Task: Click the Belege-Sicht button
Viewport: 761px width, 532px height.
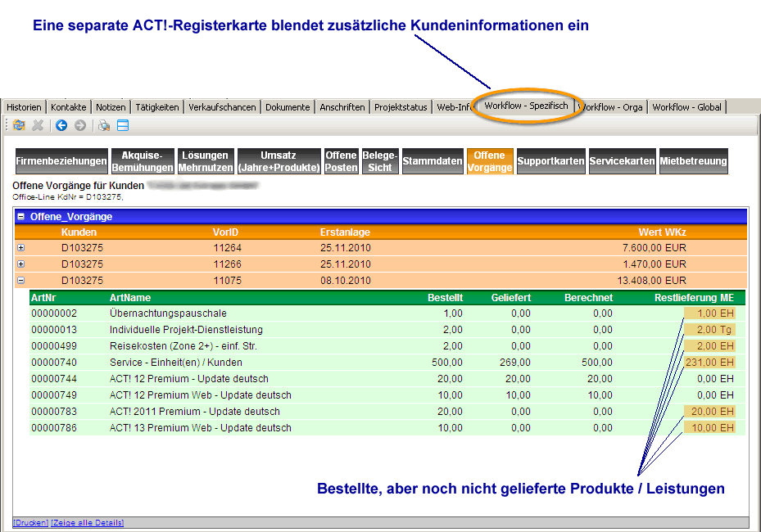Action: [x=380, y=161]
